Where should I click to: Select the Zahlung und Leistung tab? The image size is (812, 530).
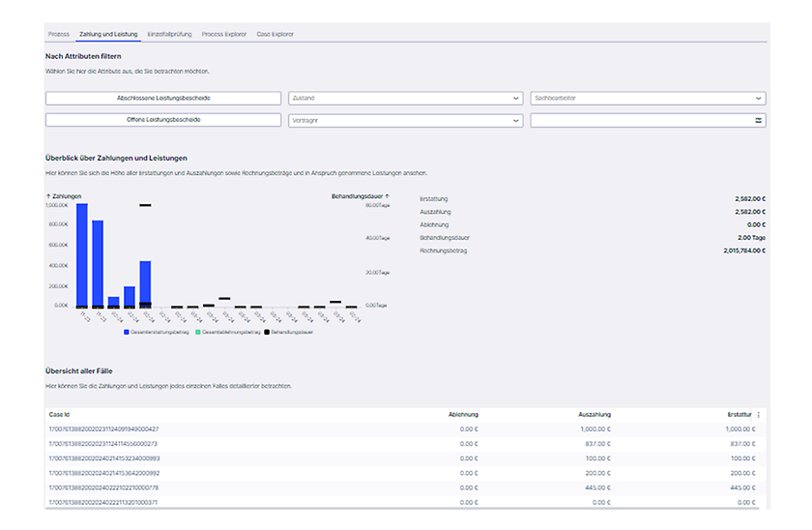point(108,34)
